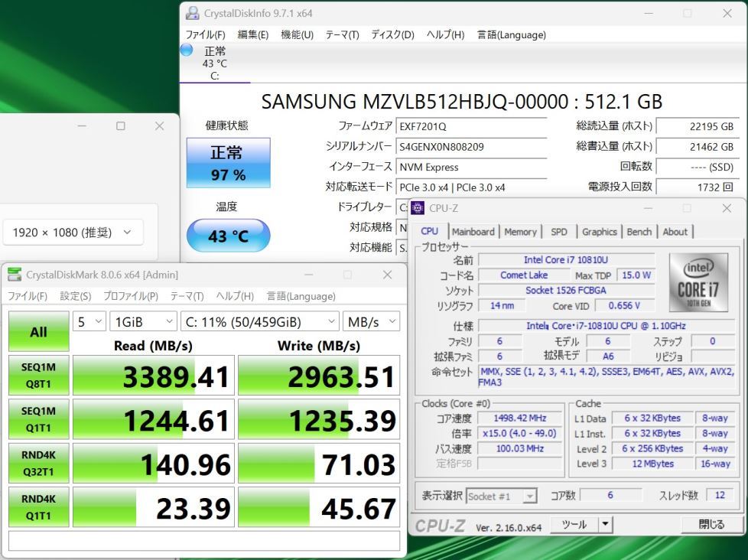Open the 1920 × 1080 resolution dropdown
The width and height of the screenshot is (748, 560).
[73, 233]
